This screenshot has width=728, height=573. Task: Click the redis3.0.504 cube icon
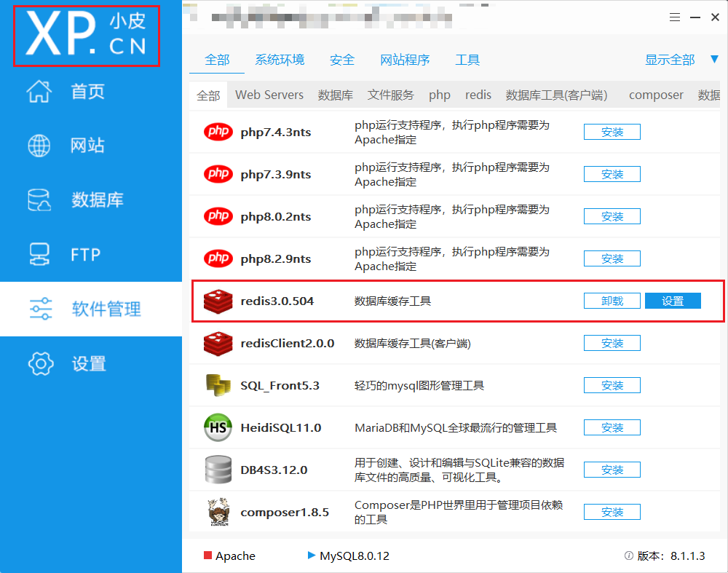[218, 301]
